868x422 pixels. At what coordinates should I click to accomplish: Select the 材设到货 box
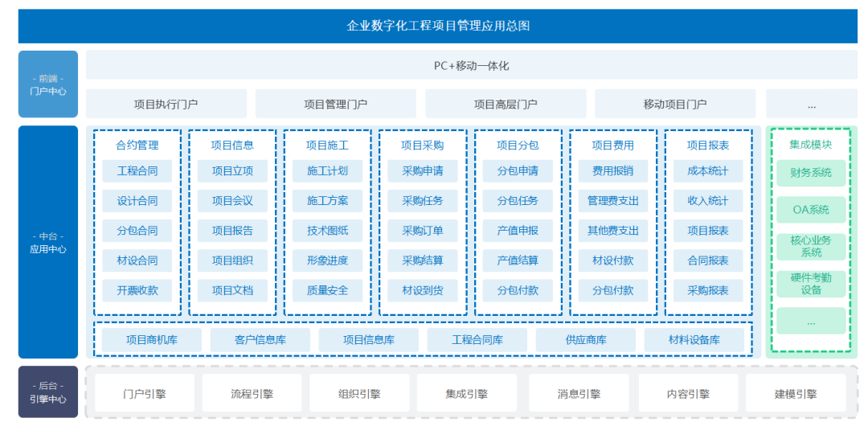click(423, 290)
